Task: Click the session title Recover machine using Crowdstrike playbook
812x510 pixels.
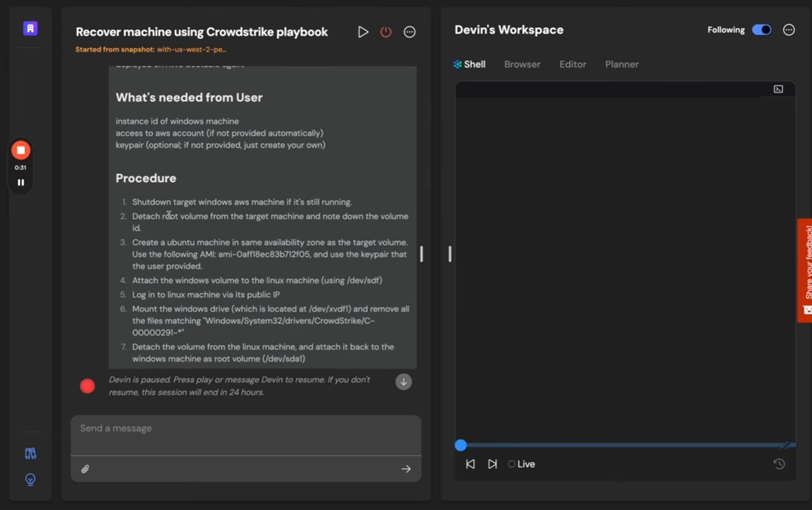Action: (x=202, y=32)
